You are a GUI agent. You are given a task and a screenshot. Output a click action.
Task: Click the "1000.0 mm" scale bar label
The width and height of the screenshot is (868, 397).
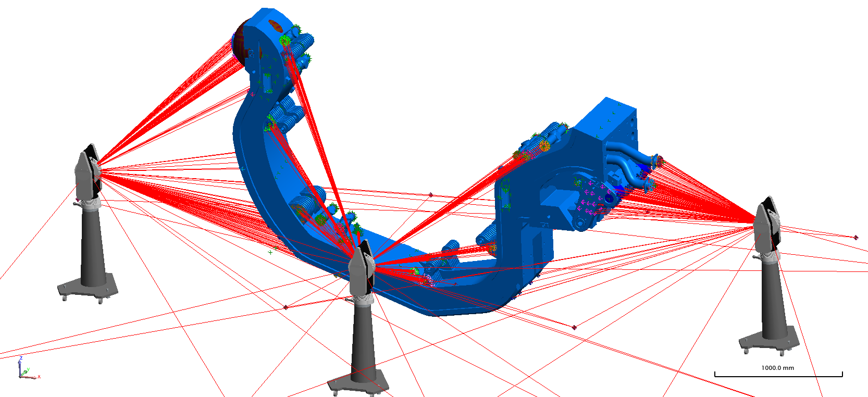tap(778, 368)
